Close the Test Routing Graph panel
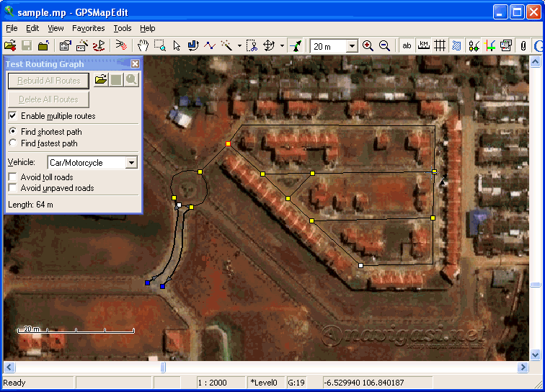Image resolution: width=545 pixels, height=392 pixels. (x=135, y=63)
